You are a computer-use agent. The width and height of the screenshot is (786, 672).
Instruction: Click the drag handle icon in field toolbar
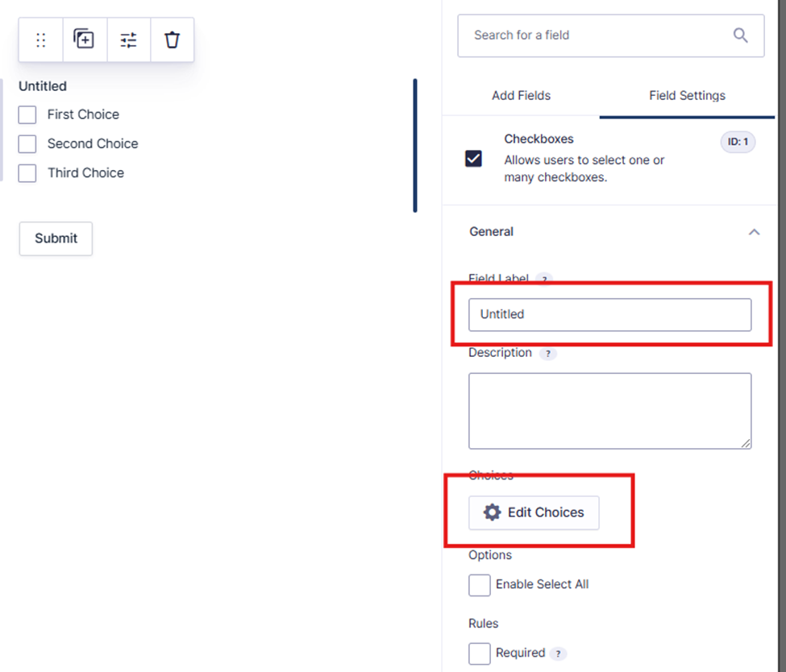tap(41, 39)
